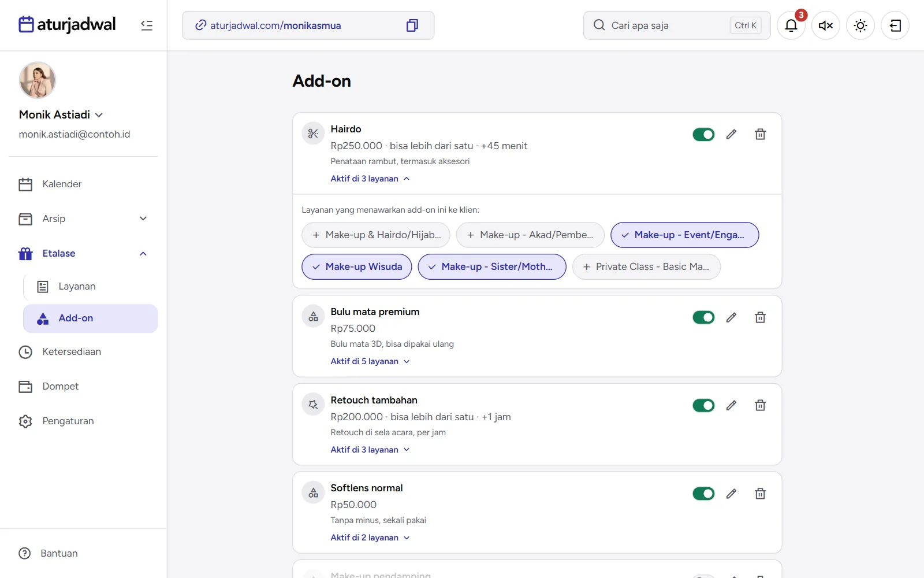Open Bantuan help link

click(x=49, y=553)
